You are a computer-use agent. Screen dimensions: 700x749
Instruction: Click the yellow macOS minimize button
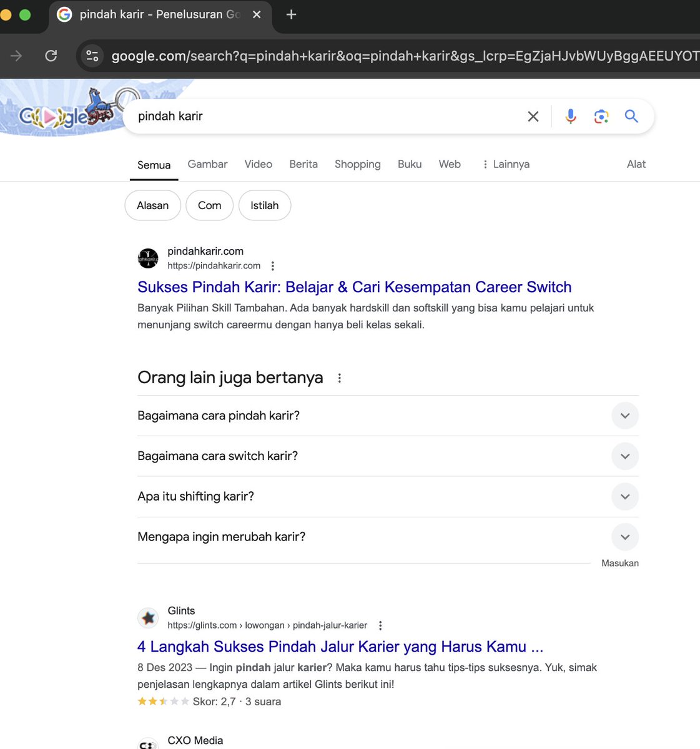5,14
